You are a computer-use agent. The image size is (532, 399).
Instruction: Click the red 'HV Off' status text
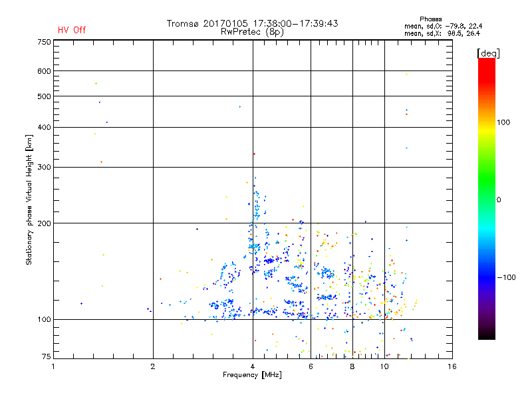[x=72, y=30]
